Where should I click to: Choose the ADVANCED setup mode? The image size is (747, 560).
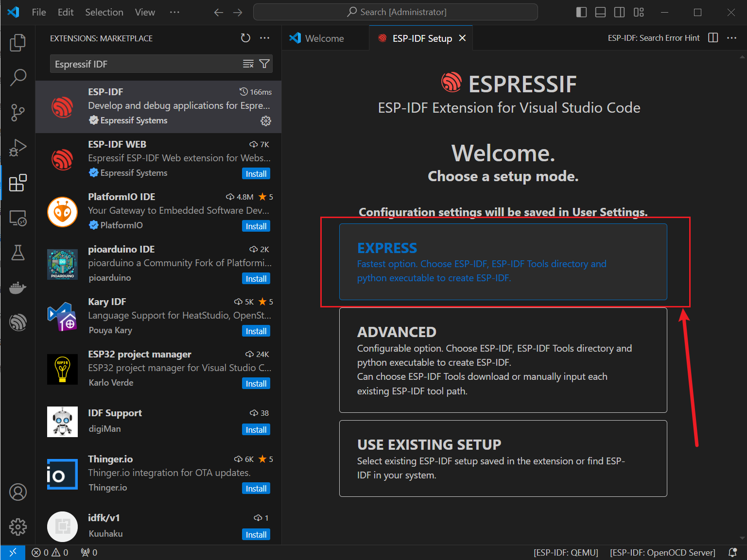[x=503, y=360]
